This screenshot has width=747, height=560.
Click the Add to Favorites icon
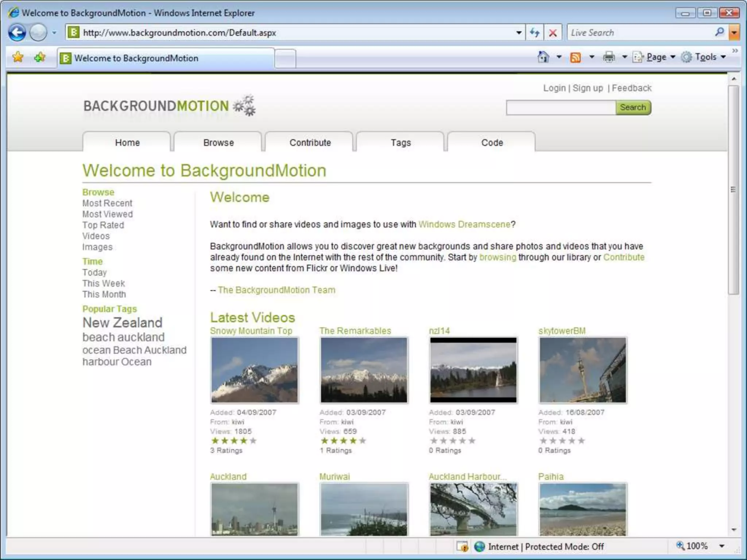[39, 57]
